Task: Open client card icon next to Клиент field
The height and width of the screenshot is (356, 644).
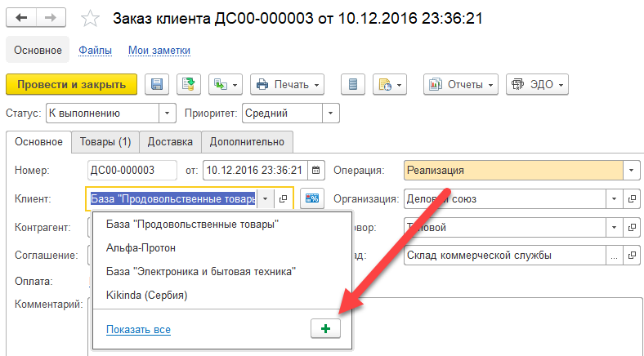Action: coord(283,199)
